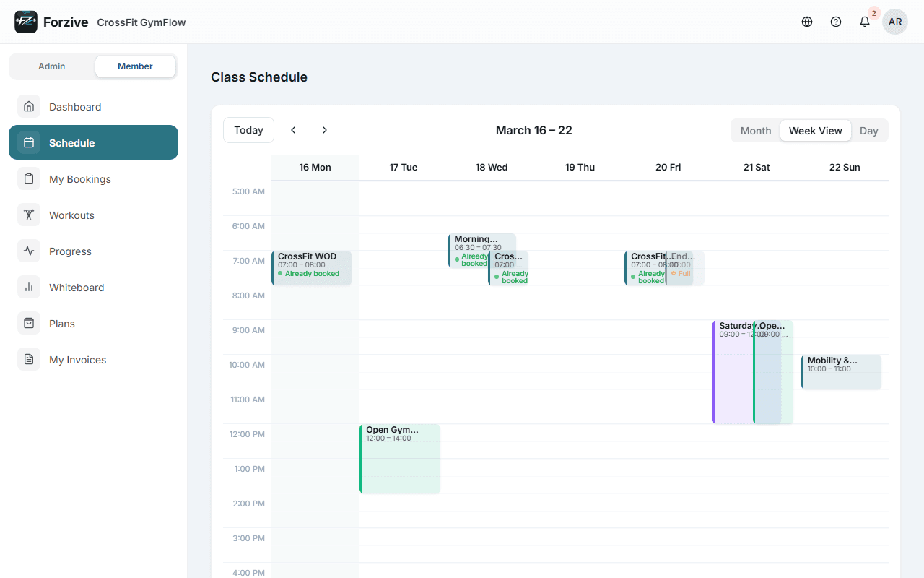Image resolution: width=924 pixels, height=578 pixels.
Task: Open the help question mark icon
Action: 835,22
